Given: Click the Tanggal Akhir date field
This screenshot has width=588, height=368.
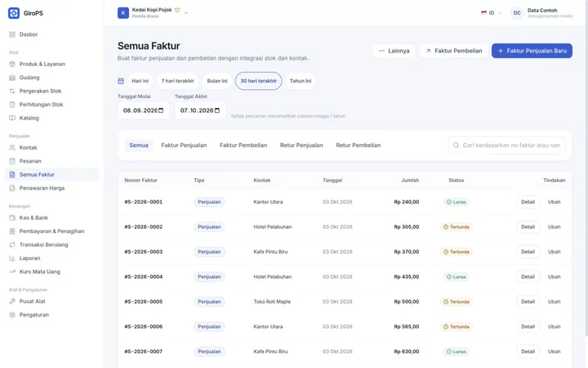Looking at the screenshot, I should coord(200,110).
